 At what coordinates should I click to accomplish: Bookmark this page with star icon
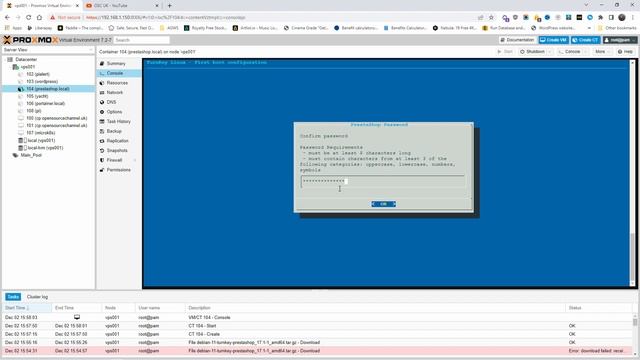(x=491, y=18)
